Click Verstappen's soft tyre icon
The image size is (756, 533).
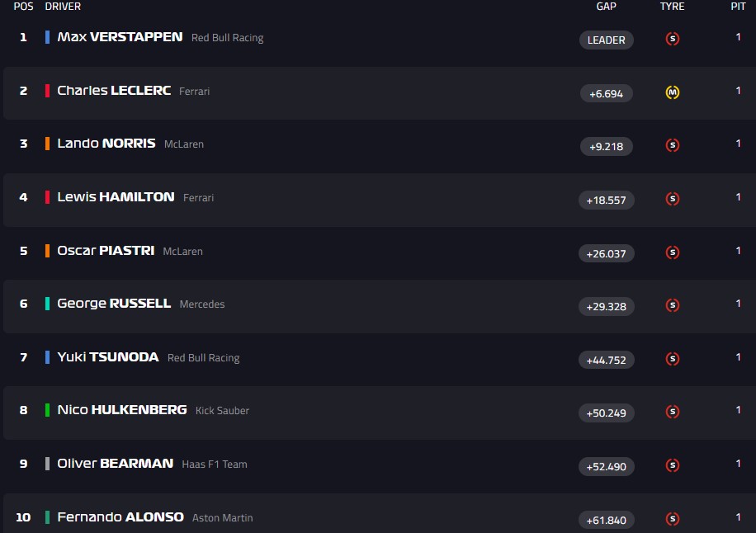[x=672, y=39]
